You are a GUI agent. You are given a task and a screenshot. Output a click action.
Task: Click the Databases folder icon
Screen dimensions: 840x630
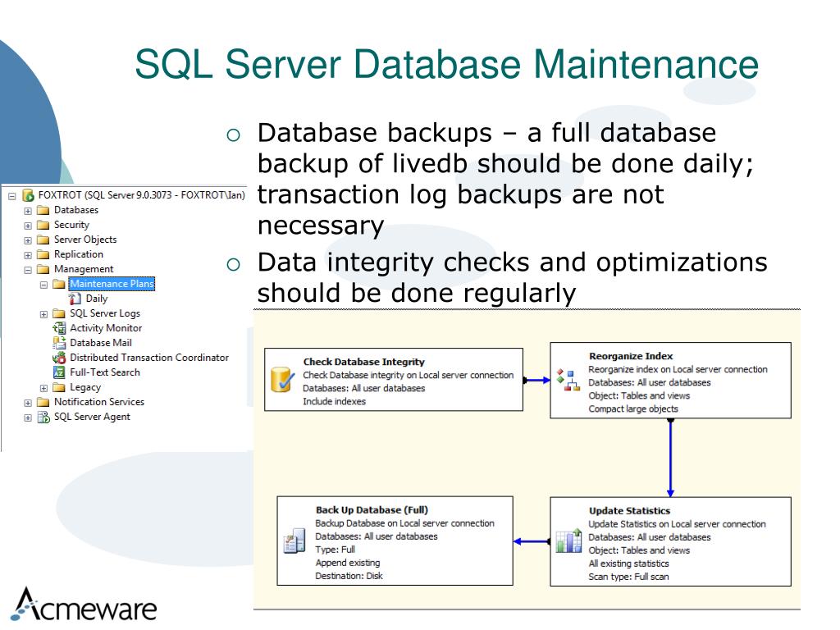[43, 210]
